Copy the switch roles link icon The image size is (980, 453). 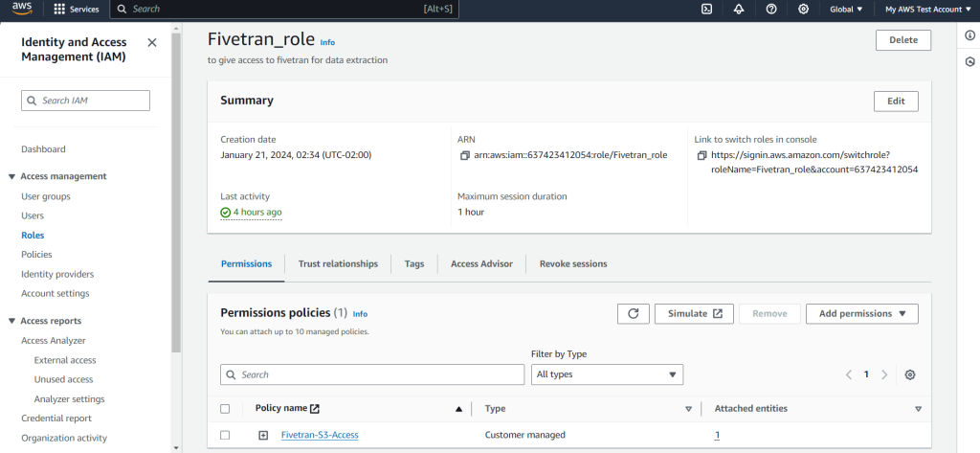(x=702, y=155)
